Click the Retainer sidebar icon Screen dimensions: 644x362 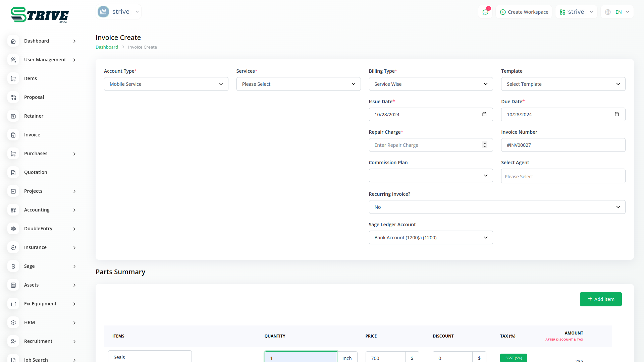tap(13, 116)
